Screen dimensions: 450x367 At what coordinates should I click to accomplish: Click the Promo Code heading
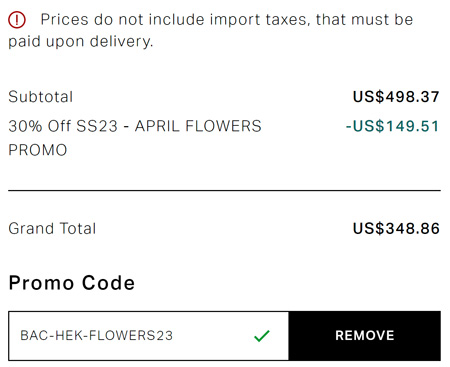72,283
